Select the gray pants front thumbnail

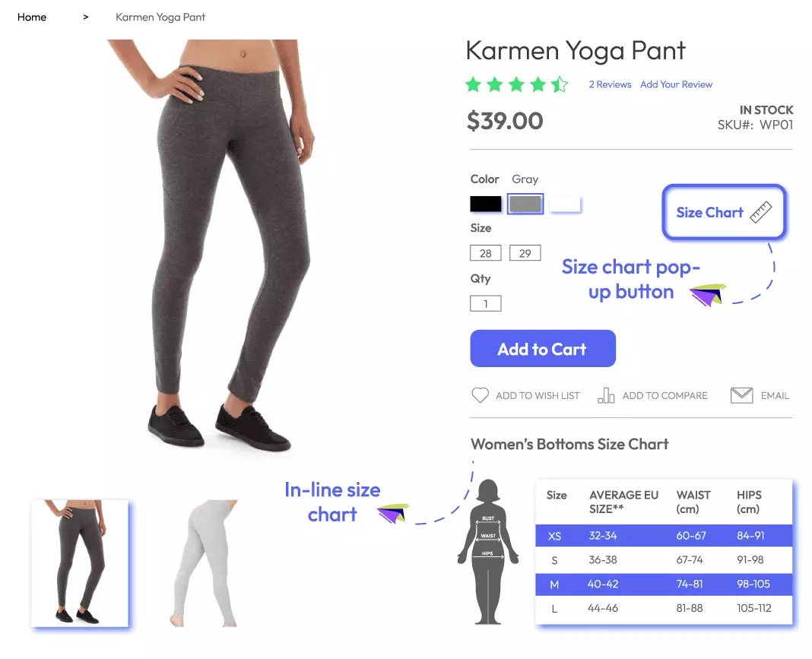[80, 563]
